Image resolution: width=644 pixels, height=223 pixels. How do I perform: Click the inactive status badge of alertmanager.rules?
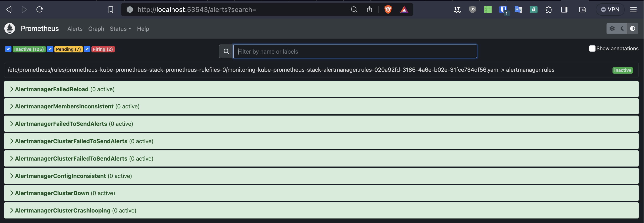(x=623, y=70)
